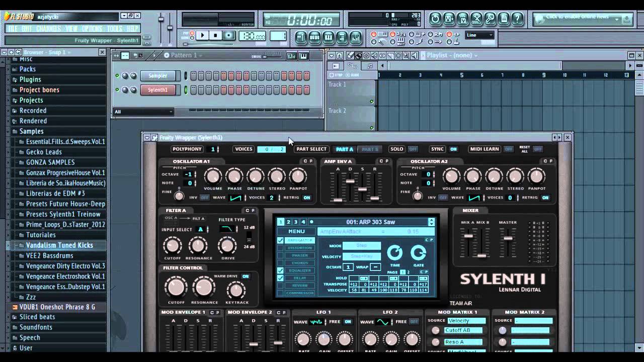This screenshot has height=362, width=644.
Task: Click the MENU button in Sylenth1 display
Action: [296, 232]
